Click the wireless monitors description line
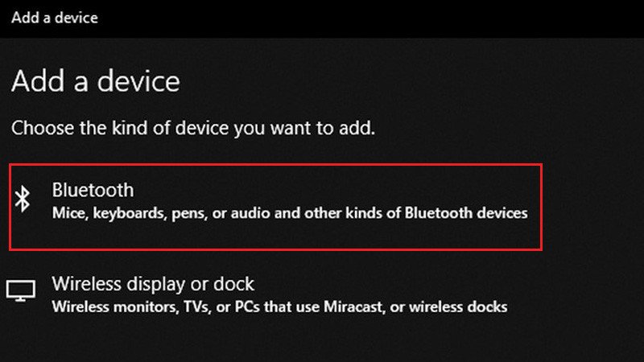The image size is (644, 362). 279,306
